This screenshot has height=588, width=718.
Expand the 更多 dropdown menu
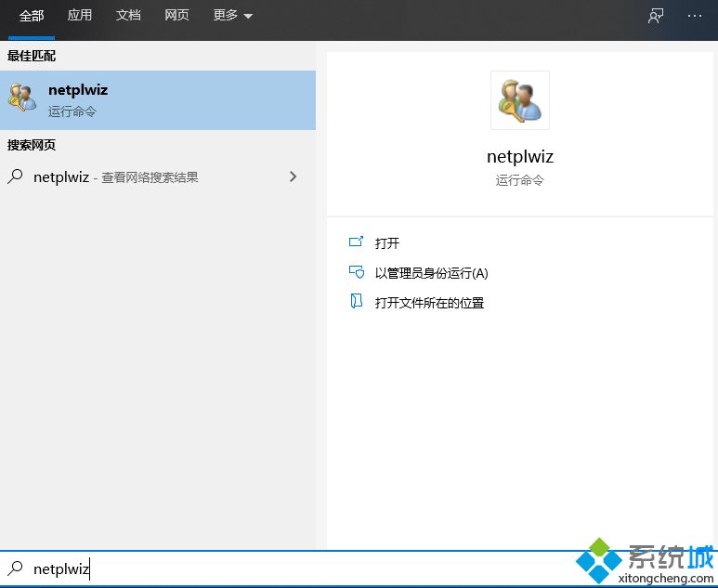click(232, 16)
